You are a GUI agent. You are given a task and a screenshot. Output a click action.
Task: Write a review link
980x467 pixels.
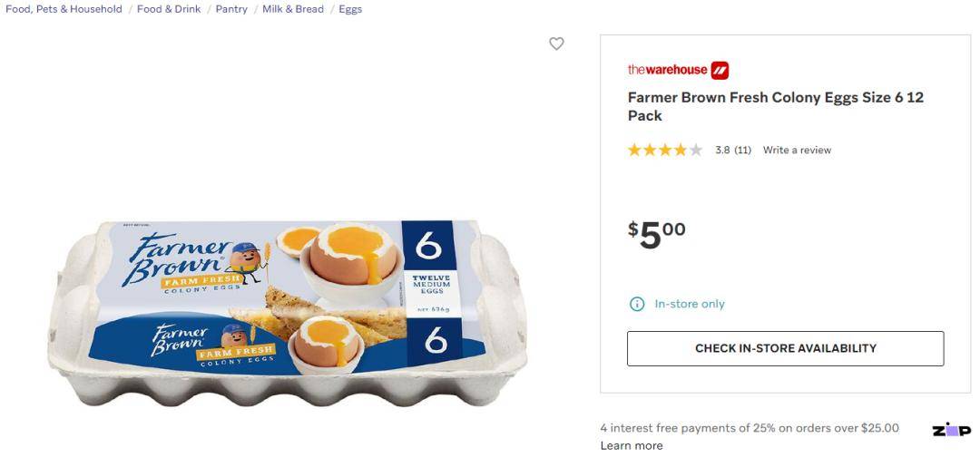click(x=797, y=150)
